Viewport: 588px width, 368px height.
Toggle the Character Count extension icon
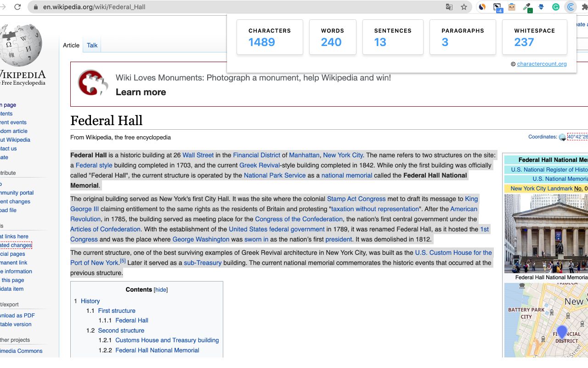coord(571,7)
